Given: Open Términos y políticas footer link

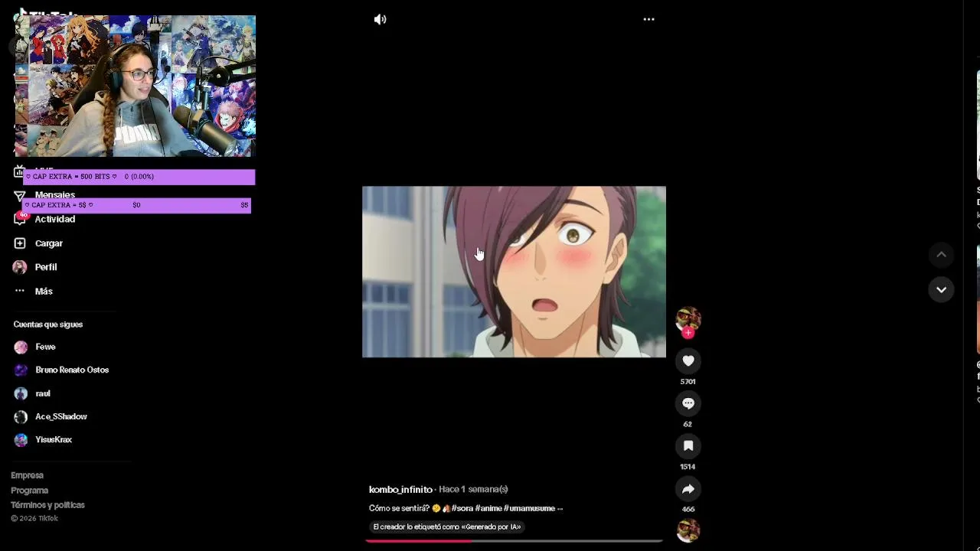Looking at the screenshot, I should tap(47, 505).
